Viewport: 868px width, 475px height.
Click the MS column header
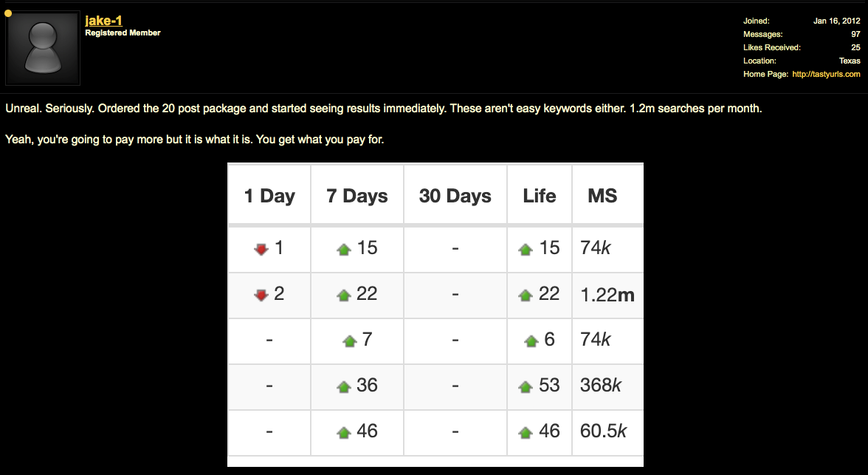(607, 196)
